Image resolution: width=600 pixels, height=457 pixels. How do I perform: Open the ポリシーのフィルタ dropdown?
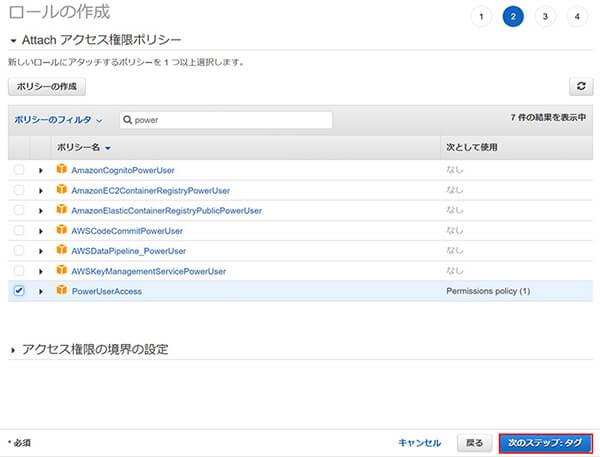(58, 120)
